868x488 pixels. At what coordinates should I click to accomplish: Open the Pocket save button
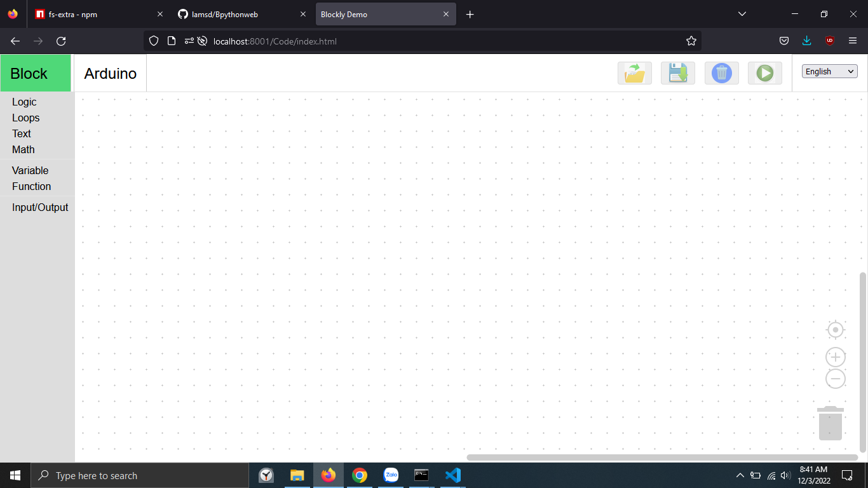[x=784, y=41]
